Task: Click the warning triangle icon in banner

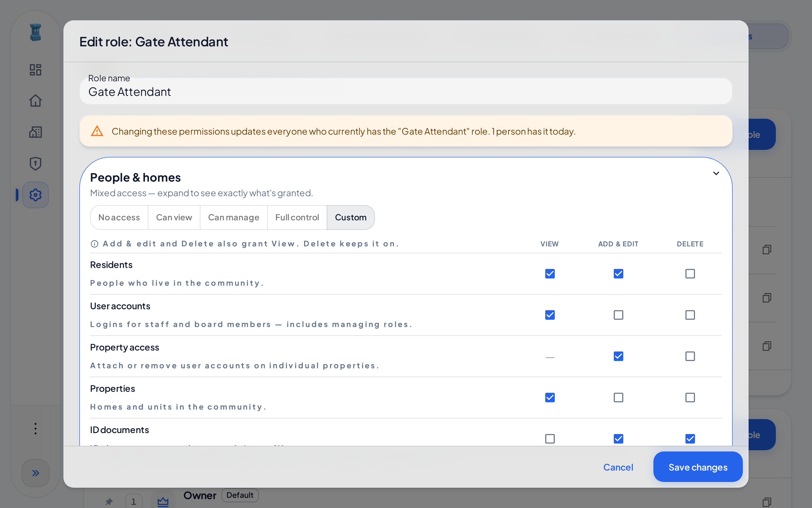Action: click(97, 131)
